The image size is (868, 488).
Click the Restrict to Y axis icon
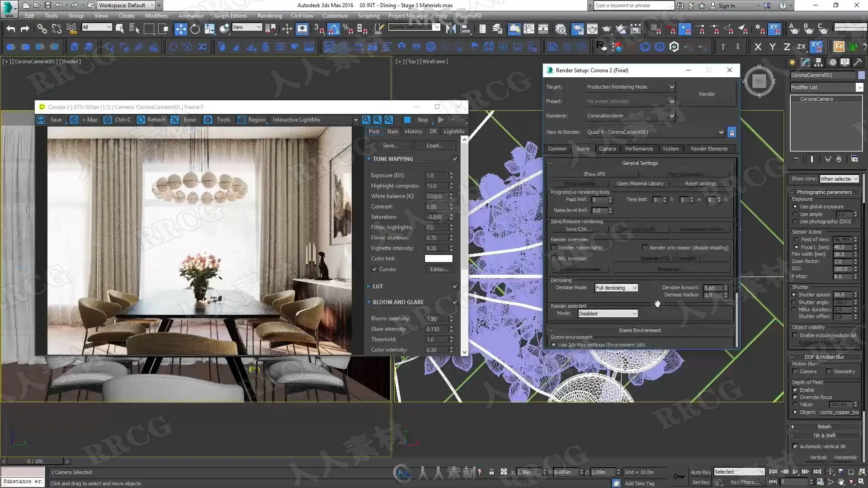click(x=773, y=47)
